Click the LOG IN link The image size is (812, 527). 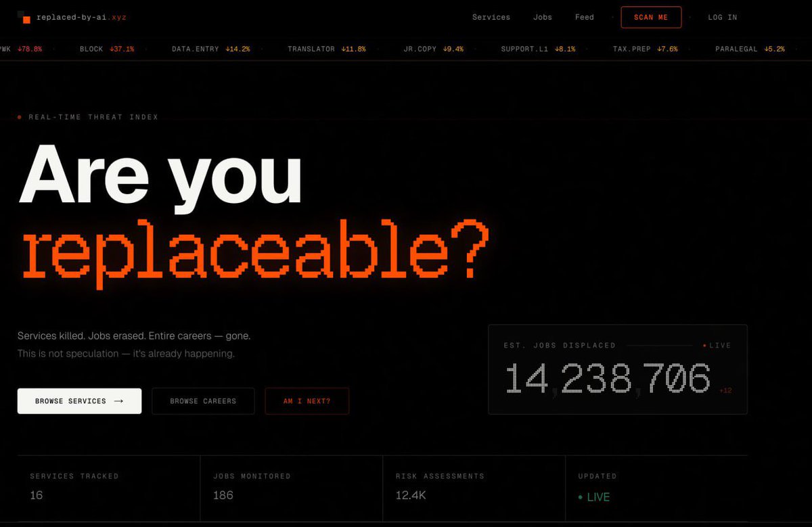tap(723, 18)
